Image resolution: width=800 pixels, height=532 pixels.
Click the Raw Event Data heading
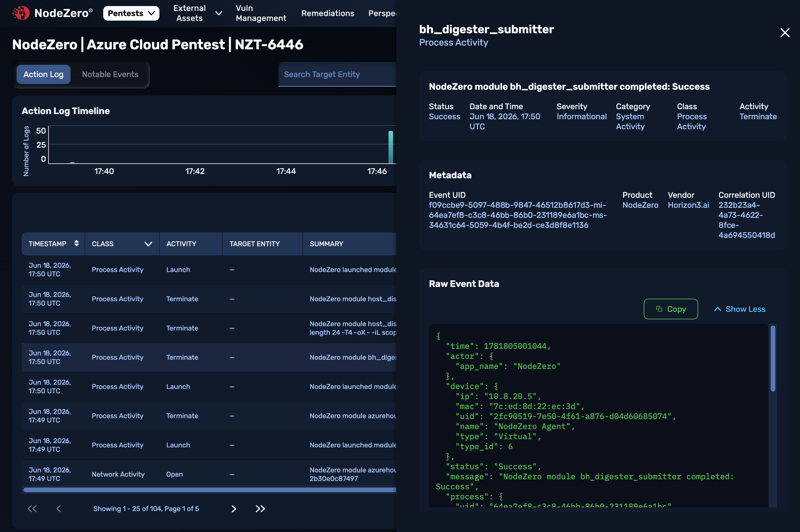[x=464, y=284]
